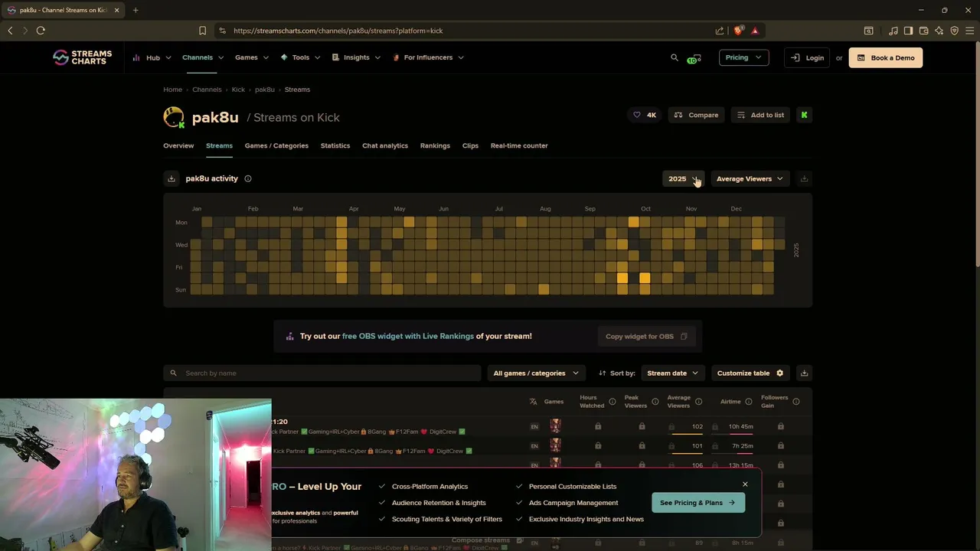Click the Followers Gain info icon

796,402
